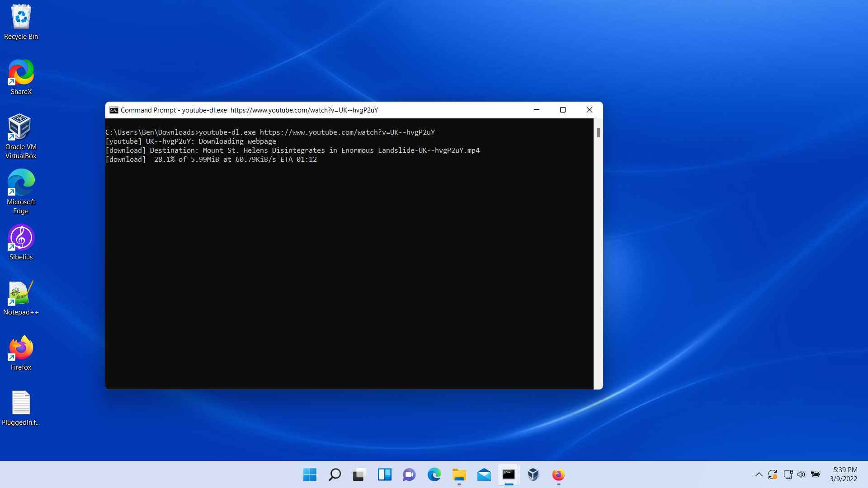
Task: Select the PluggedIn text file on the desktop
Action: [x=21, y=404]
